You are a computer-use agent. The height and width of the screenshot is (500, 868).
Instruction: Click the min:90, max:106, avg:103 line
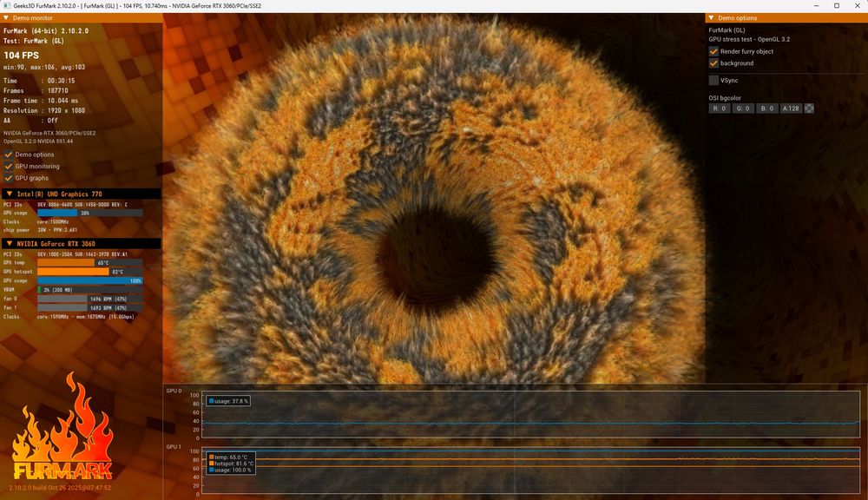tap(44, 67)
